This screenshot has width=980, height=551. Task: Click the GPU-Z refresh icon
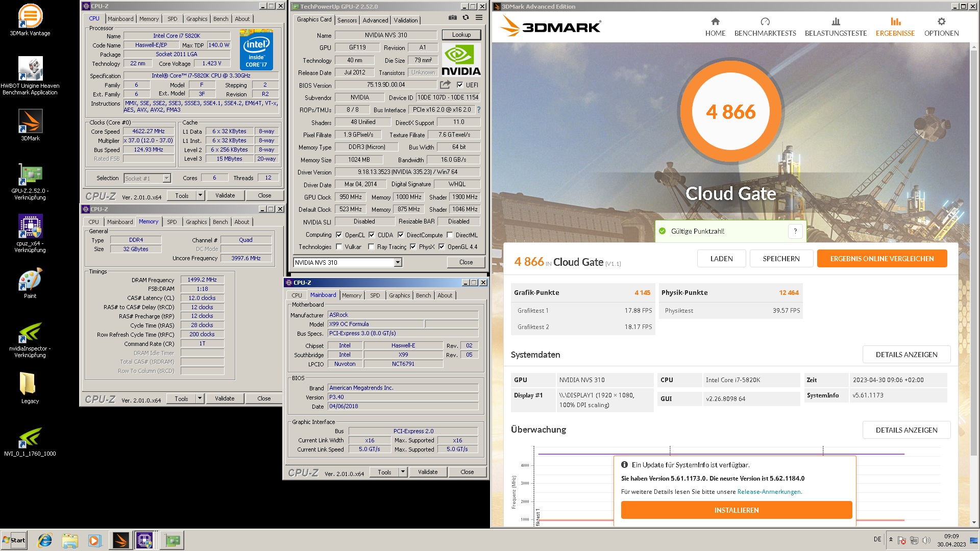465,17
